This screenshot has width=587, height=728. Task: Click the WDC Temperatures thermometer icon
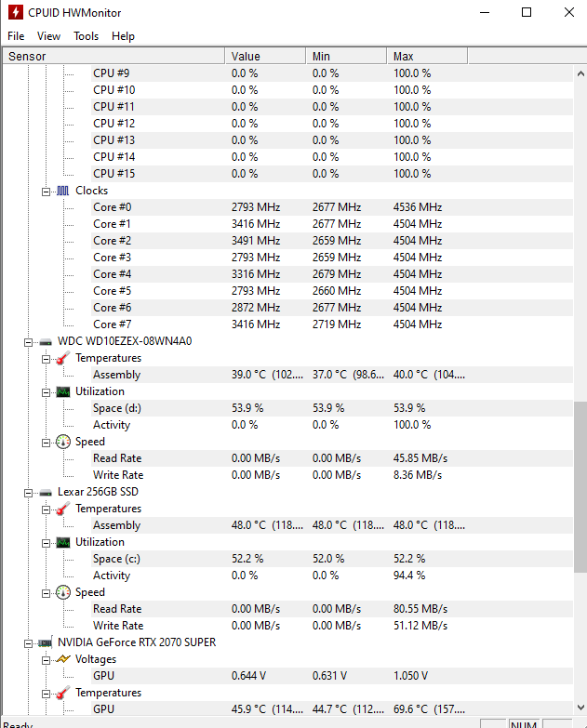pos(62,358)
